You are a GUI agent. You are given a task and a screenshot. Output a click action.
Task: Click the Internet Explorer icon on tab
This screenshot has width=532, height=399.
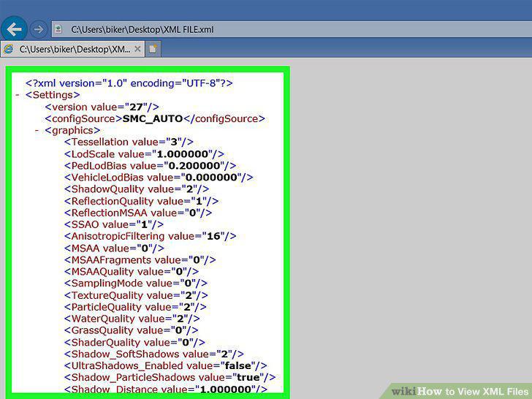[8, 49]
